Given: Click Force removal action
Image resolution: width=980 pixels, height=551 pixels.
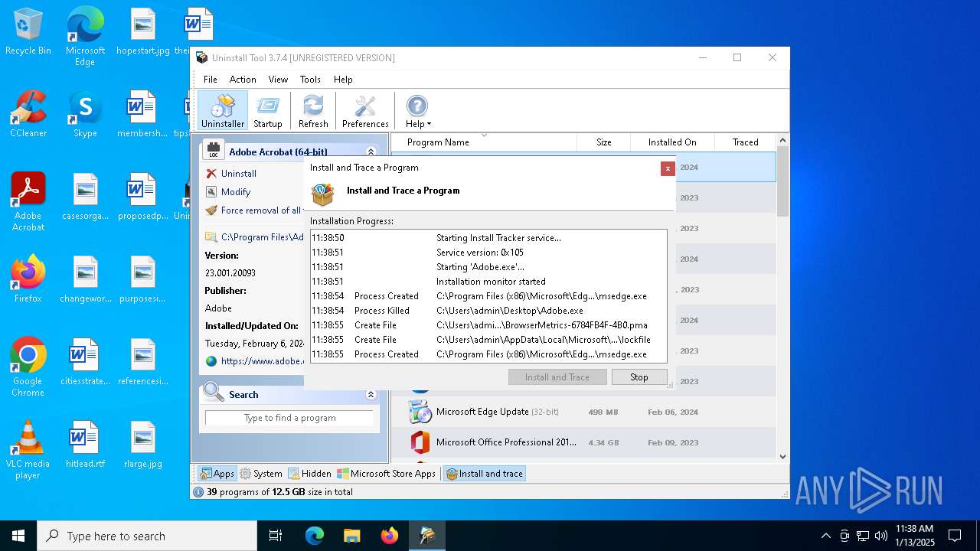Looking at the screenshot, I should (254, 210).
